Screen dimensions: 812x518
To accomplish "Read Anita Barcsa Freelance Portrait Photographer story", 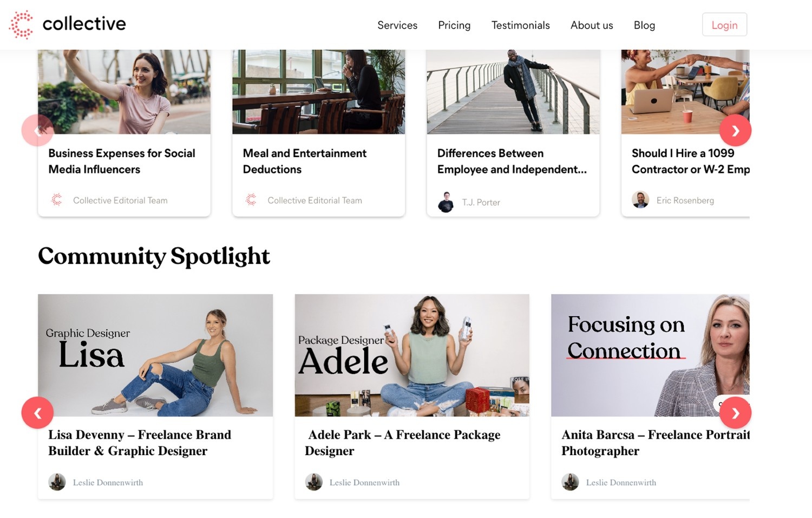I will point(656,443).
